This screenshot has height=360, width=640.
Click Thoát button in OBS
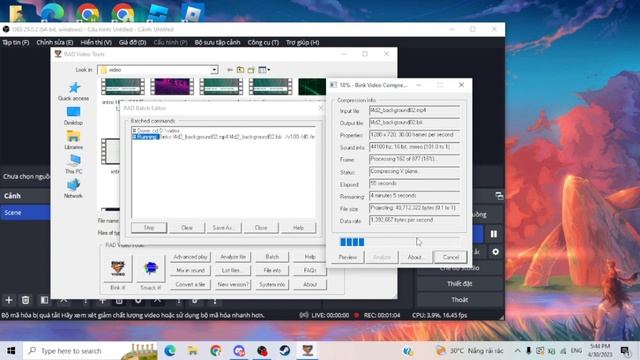point(460,300)
